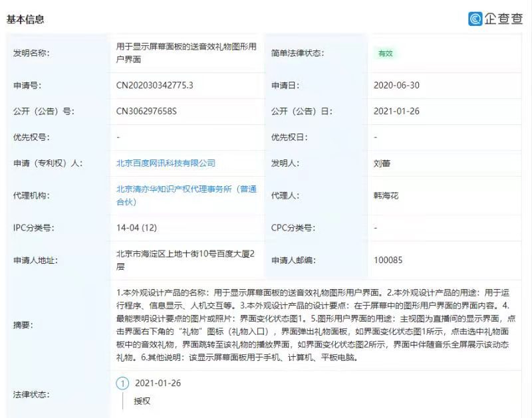The width and height of the screenshot is (532, 418).
Task: Click the 申请（专利权）人 label
Action: 47,163
